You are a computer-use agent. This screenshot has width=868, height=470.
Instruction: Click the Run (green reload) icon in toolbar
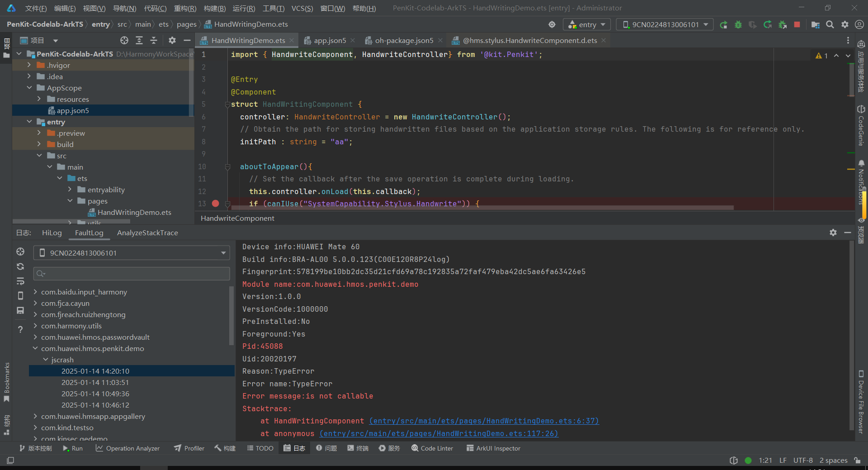pyautogui.click(x=724, y=24)
